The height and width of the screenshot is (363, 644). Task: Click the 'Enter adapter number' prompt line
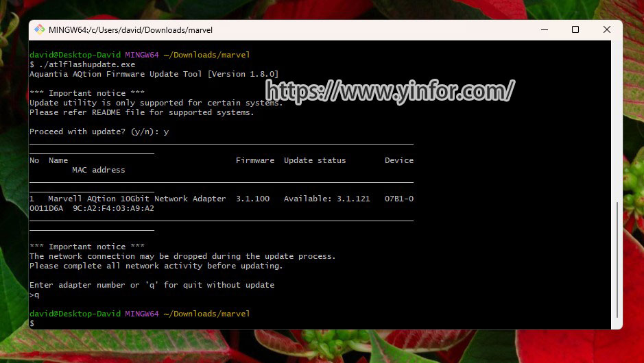pos(152,285)
